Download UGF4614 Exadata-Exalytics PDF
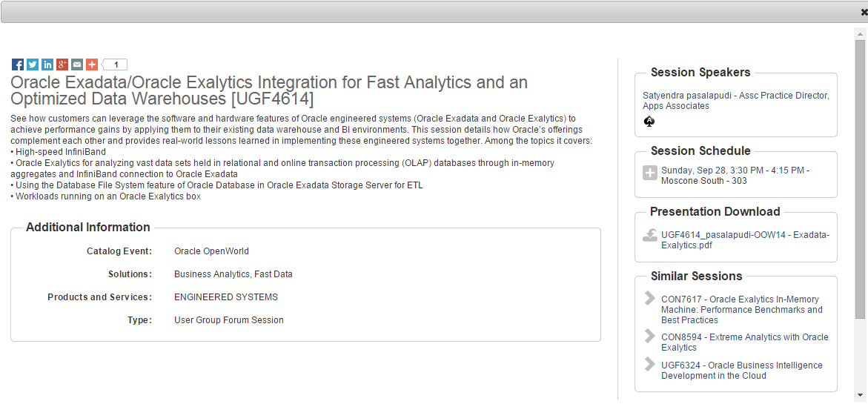The height and width of the screenshot is (404, 868). 745,239
